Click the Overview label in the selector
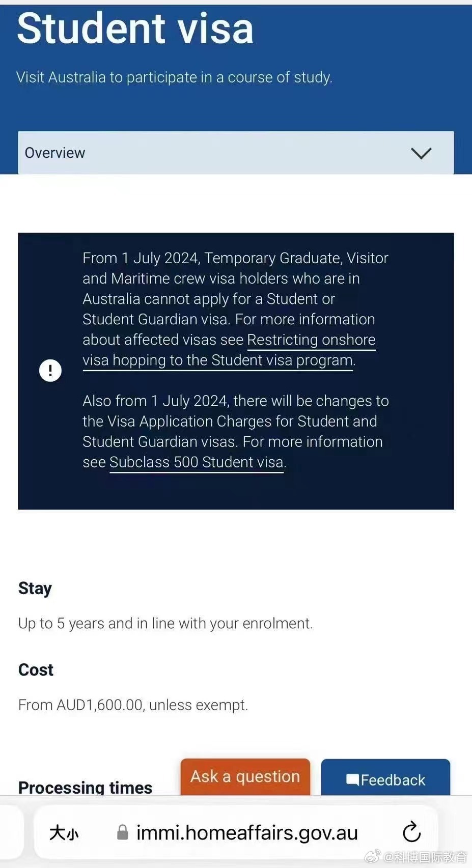472x868 pixels. [55, 153]
